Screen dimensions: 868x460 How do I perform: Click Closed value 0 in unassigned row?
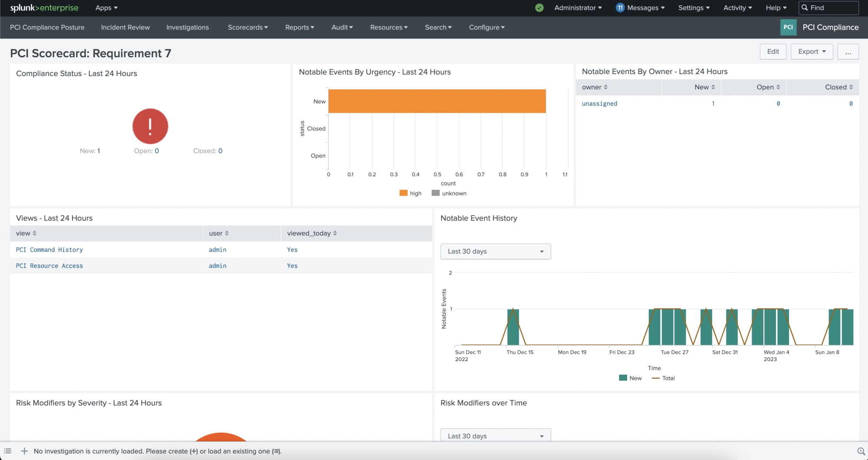point(851,104)
